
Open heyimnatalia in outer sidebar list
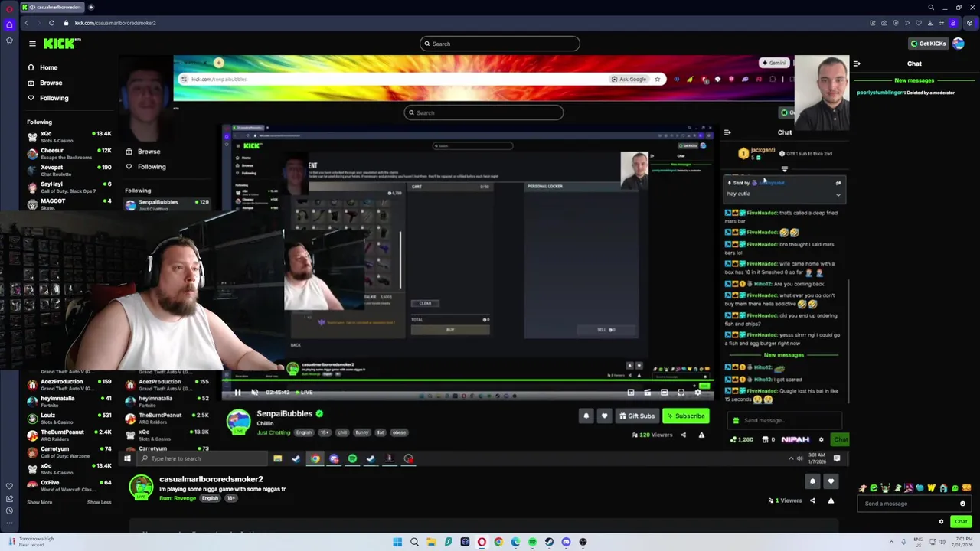[x=70, y=402]
